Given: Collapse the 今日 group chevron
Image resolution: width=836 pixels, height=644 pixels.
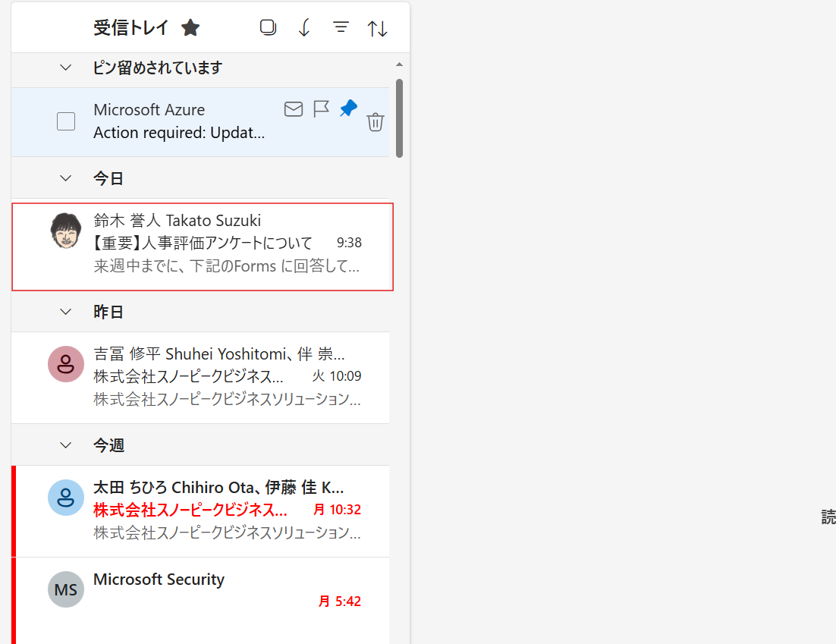Looking at the screenshot, I should point(66,179).
